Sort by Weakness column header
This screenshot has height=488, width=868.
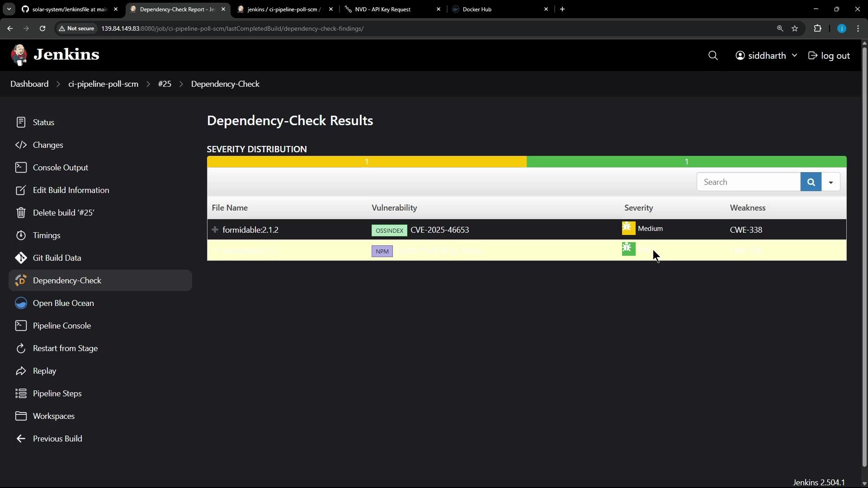point(747,208)
